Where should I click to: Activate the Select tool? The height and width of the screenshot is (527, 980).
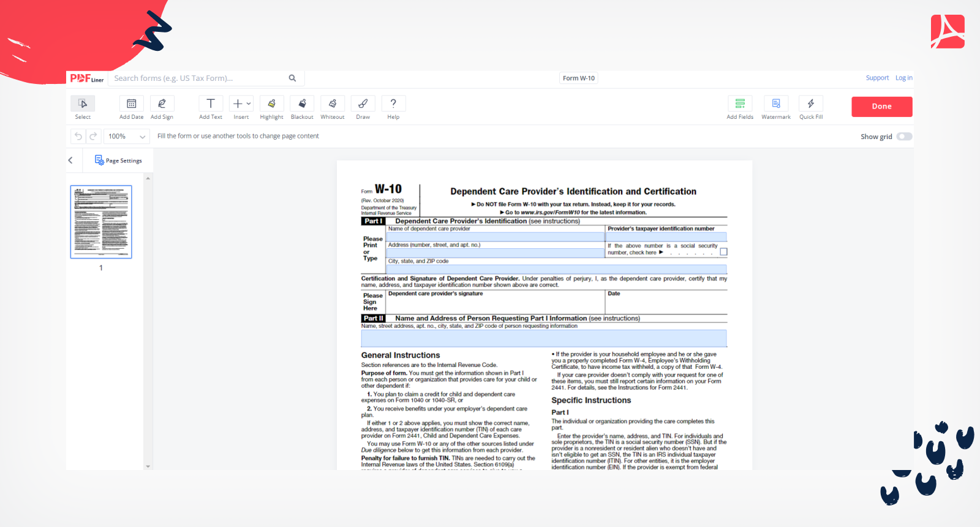coord(83,104)
